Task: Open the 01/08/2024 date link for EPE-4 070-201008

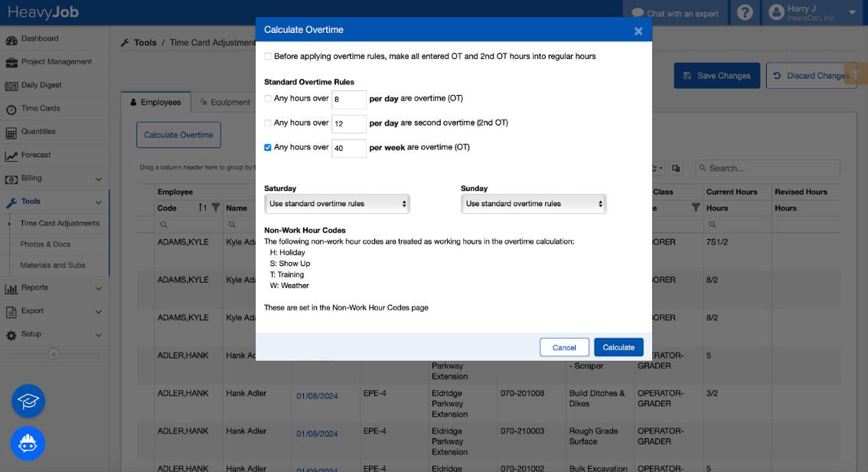Action: pyautogui.click(x=317, y=396)
